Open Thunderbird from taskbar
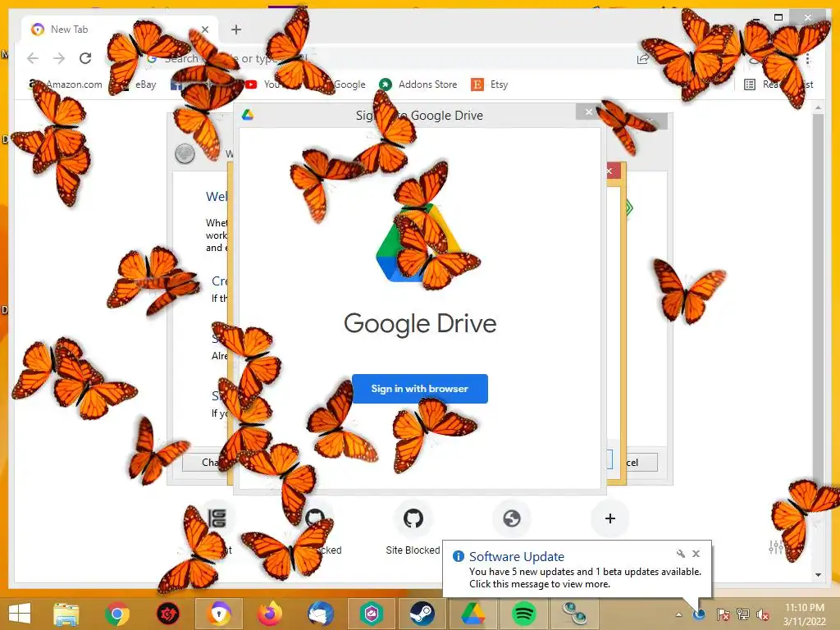The image size is (840, 630). point(321,614)
